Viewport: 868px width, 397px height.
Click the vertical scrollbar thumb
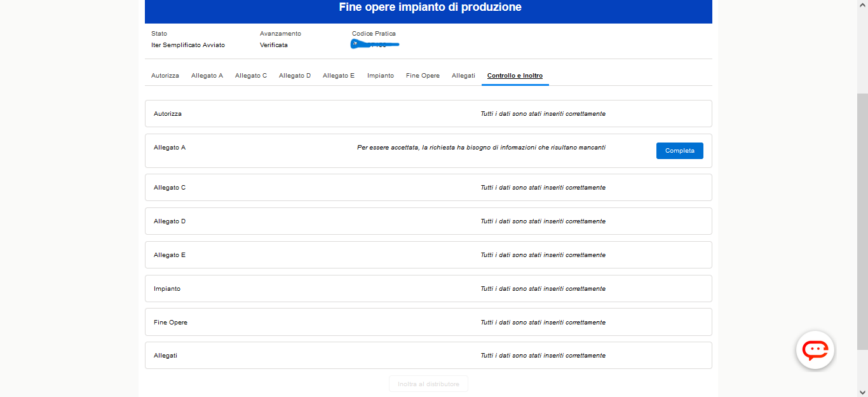pos(862,219)
